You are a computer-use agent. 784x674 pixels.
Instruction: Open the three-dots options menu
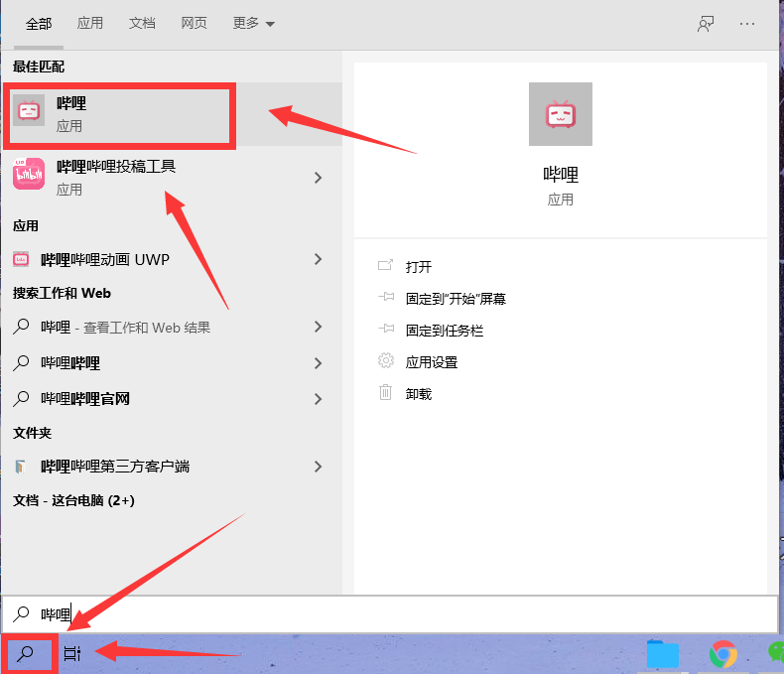747,24
